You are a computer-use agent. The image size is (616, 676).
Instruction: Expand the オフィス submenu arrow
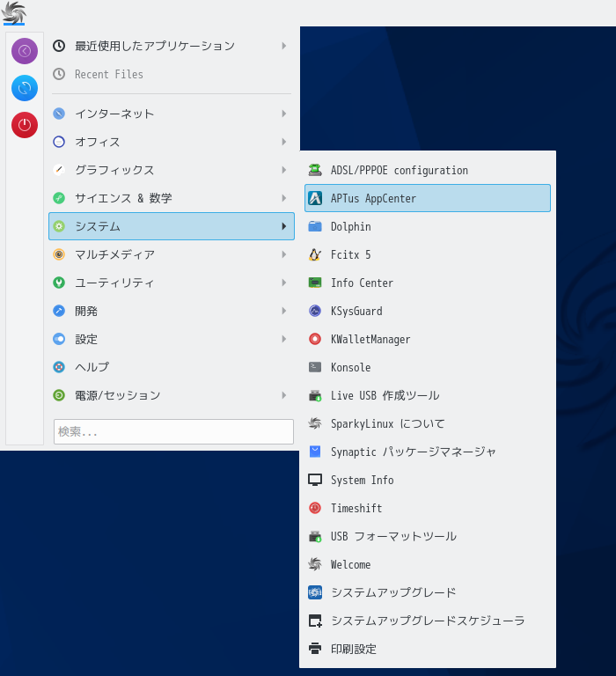(x=283, y=142)
